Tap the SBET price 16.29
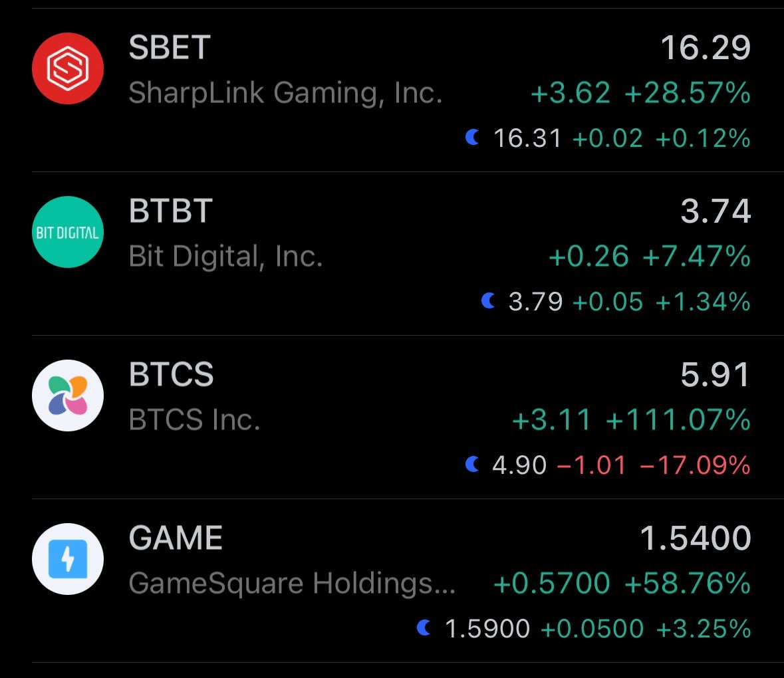 (x=706, y=48)
